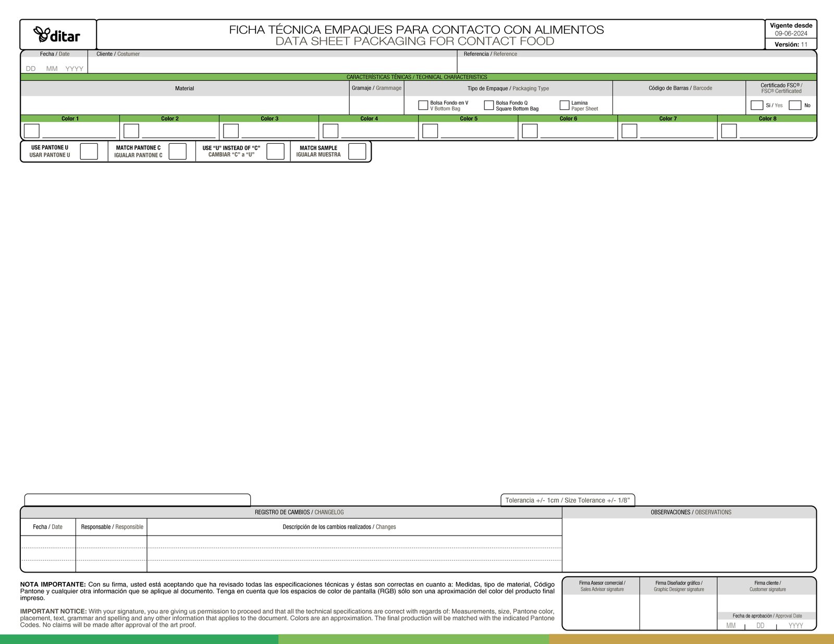Screen dimensions: 834x644
Task: Click the Tolerancia +/- 1cm label
Action: click(x=568, y=500)
